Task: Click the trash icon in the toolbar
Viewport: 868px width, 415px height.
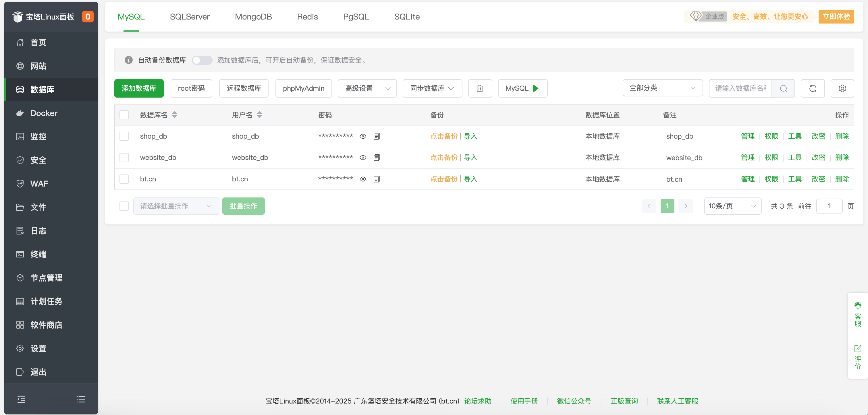Action: point(480,88)
